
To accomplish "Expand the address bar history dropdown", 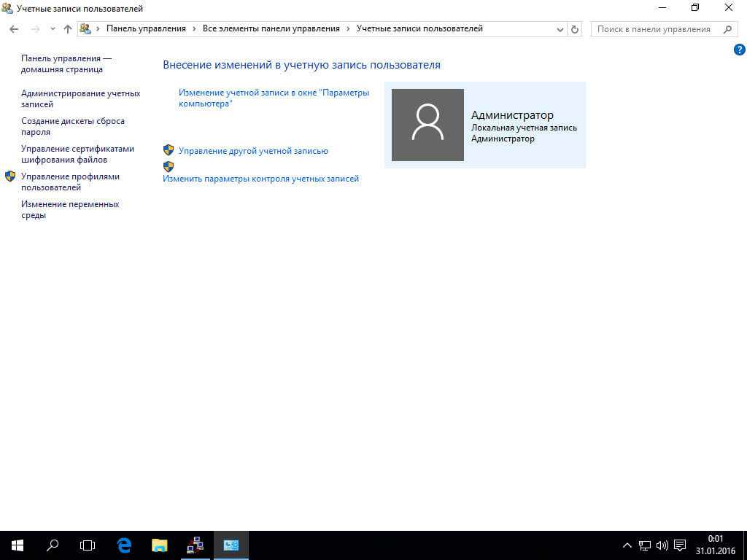I will (561, 29).
